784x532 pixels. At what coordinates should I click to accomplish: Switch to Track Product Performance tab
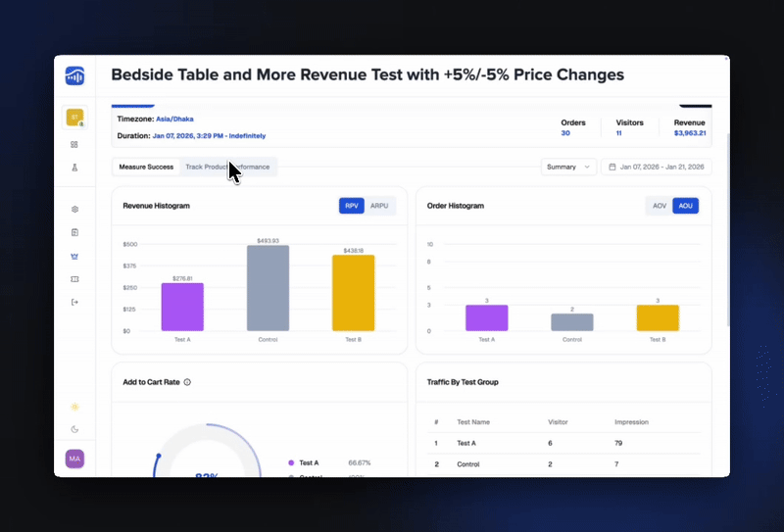(227, 167)
